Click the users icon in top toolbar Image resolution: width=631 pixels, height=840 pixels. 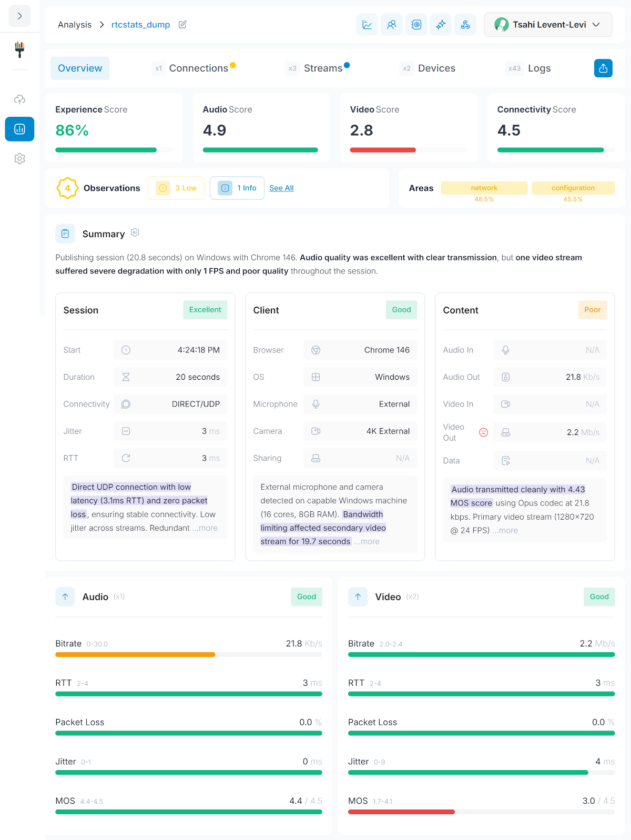coord(392,25)
